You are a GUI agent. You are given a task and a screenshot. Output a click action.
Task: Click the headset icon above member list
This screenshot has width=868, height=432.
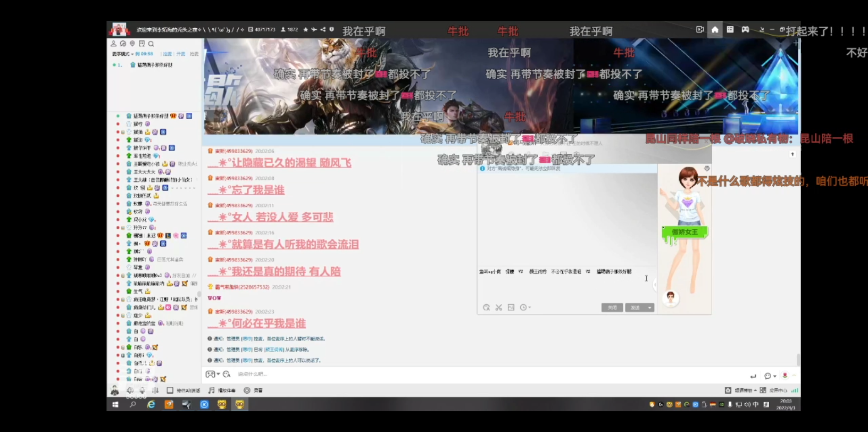point(123,44)
